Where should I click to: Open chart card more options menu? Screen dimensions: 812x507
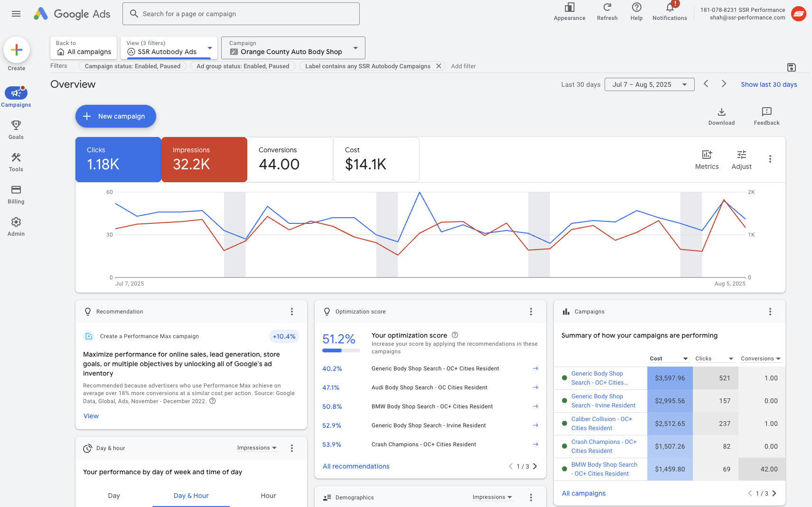tap(770, 159)
